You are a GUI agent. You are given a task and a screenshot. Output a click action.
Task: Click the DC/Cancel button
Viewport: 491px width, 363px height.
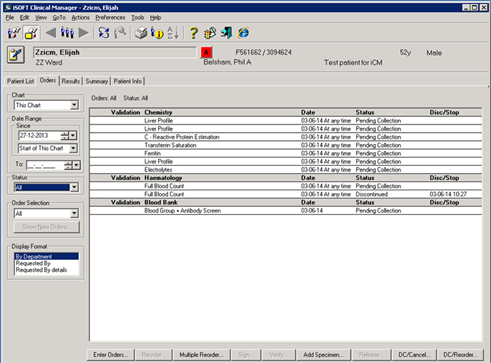[414, 355]
